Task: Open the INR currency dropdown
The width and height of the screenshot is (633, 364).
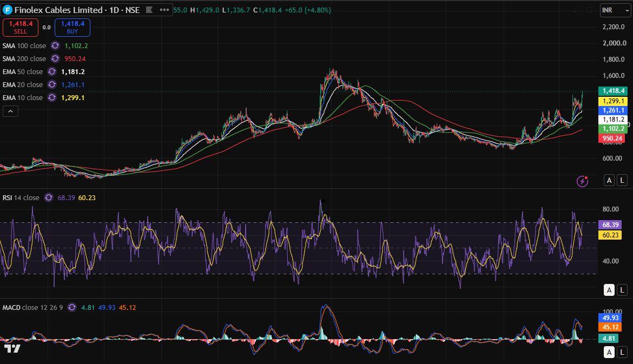Action: 615,10
